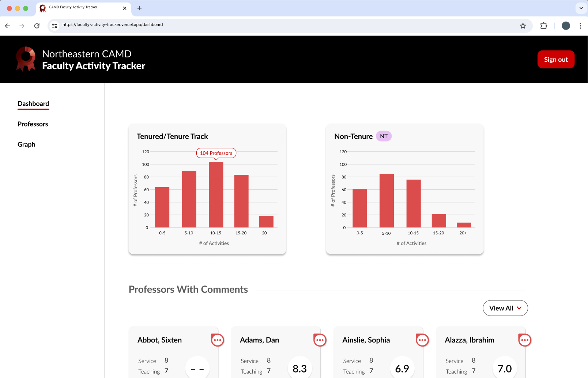Open the Ainslie, Sophia name
Screen dimensions: 588x378
tap(366, 340)
